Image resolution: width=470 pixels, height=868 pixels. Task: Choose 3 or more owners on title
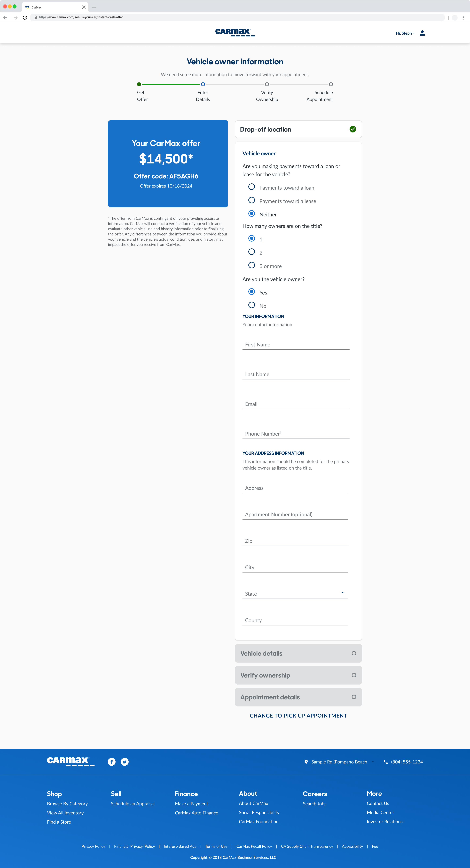click(x=251, y=265)
